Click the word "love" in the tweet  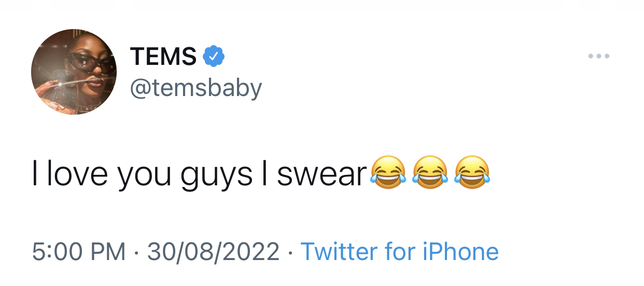[77, 174]
